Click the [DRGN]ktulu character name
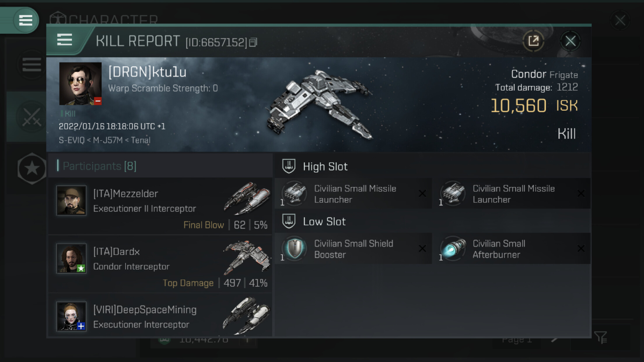The image size is (644, 362). tap(147, 72)
